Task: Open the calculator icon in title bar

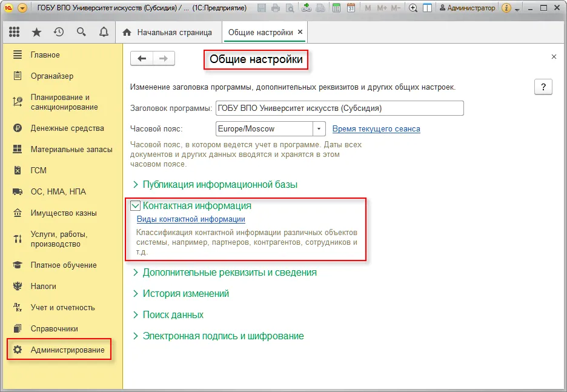Action: [x=336, y=8]
